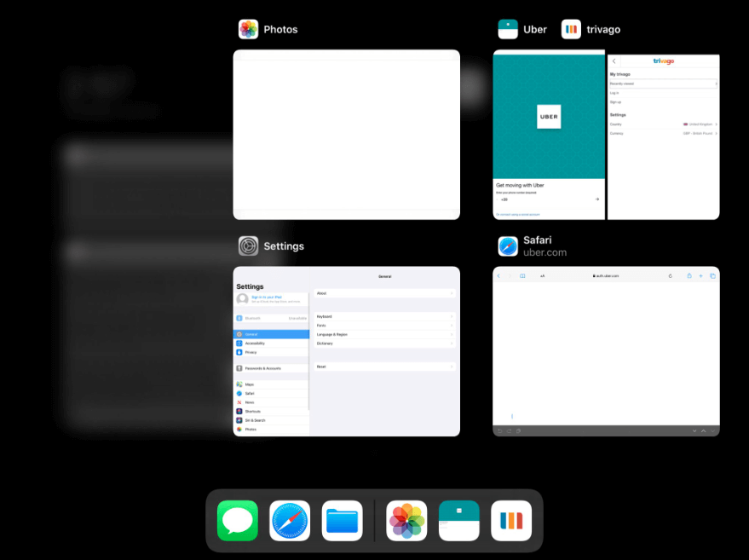The width and height of the screenshot is (749, 560).
Task: Click 'Sign up' in the trivago card
Action: 615,101
